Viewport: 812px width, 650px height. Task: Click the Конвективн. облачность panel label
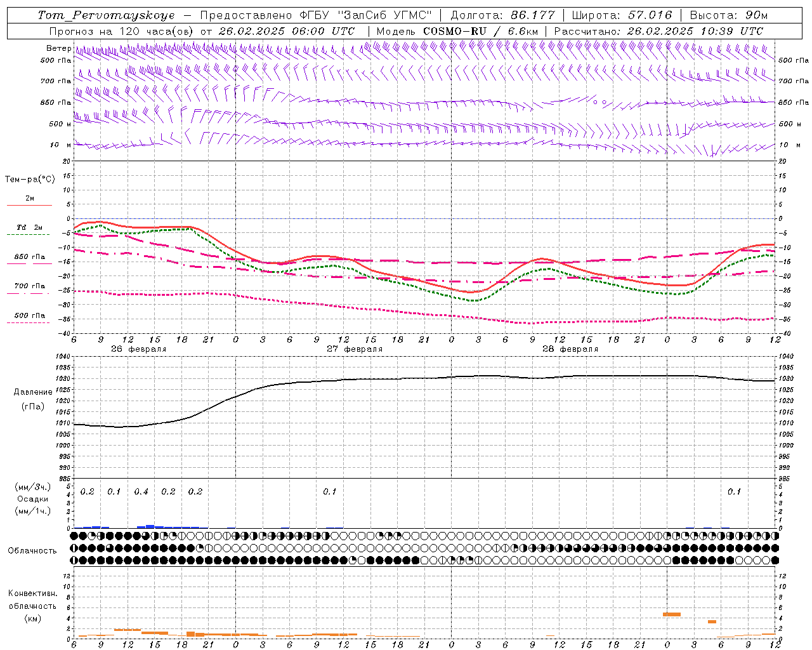33,600
